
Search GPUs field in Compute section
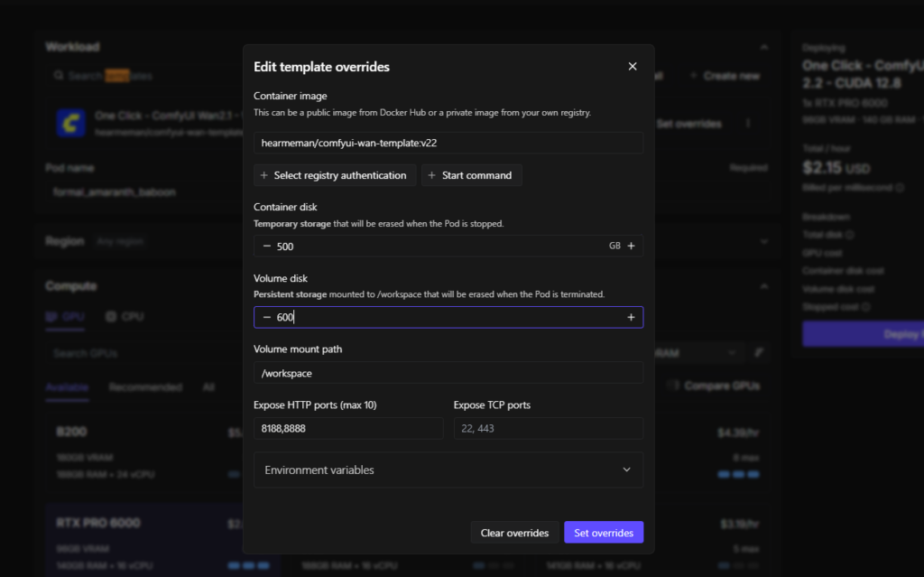tap(144, 353)
